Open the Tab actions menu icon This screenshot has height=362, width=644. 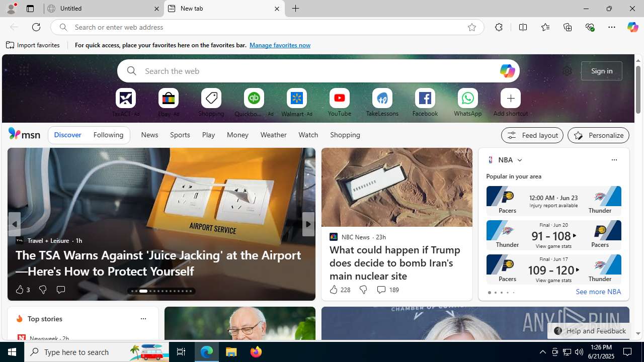30,9
